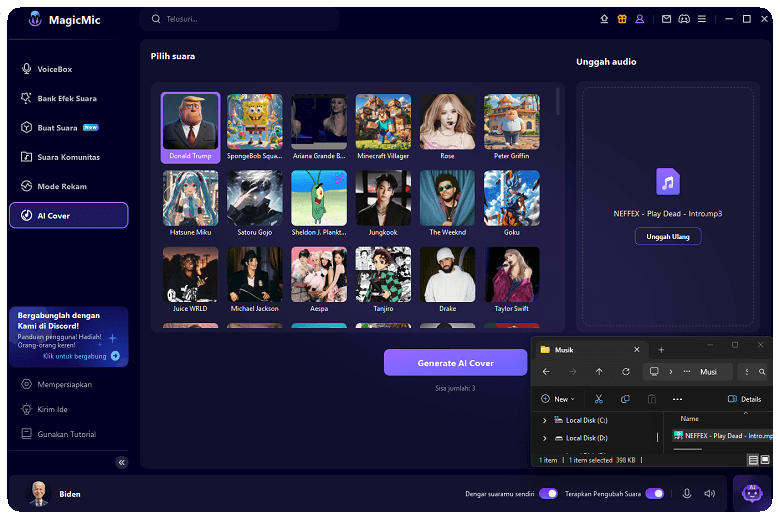This screenshot has width=780, height=520.
Task: Go up one folder in File Explorer
Action: pyautogui.click(x=599, y=372)
